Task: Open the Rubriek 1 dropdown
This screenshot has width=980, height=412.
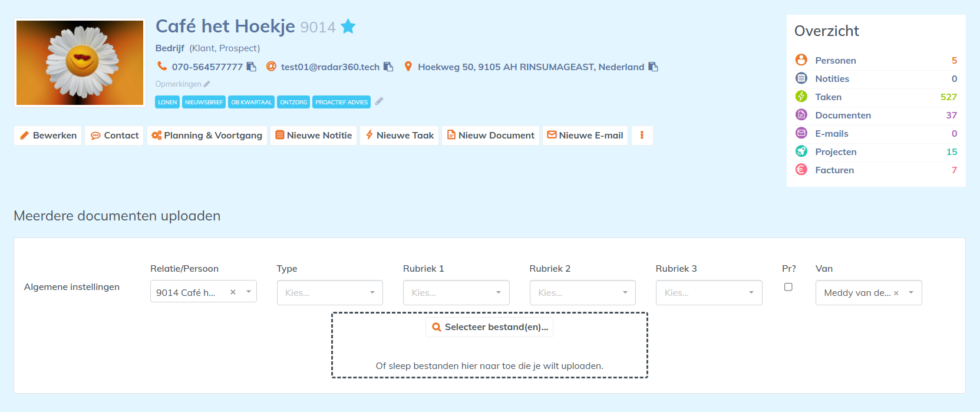Action: 456,292
